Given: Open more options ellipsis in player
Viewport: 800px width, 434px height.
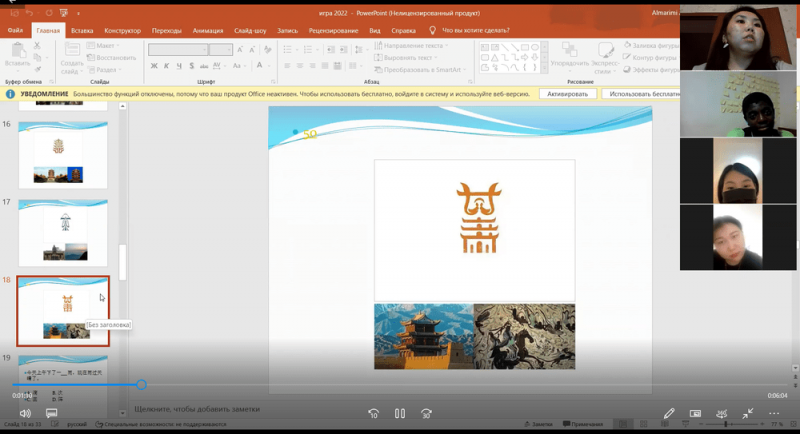Looking at the screenshot, I should point(774,413).
